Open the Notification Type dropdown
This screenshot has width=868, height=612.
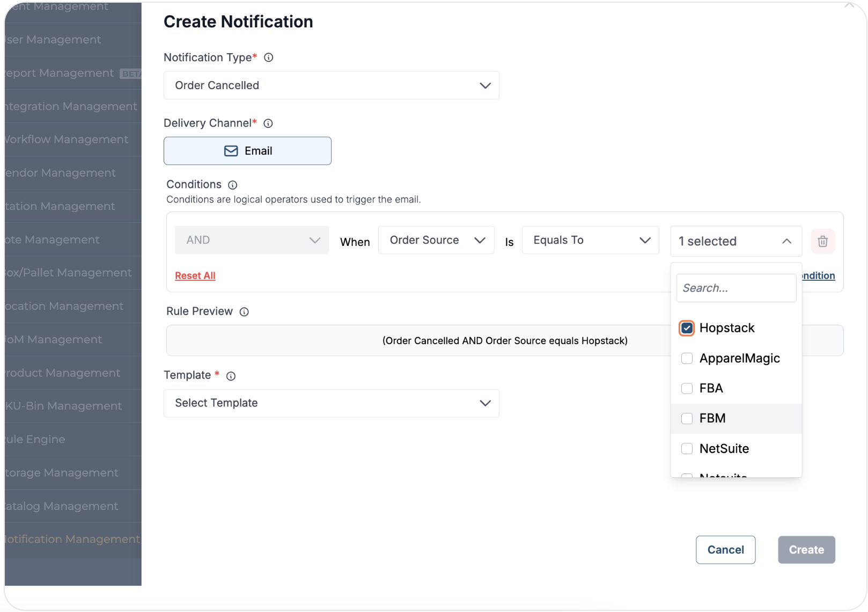coord(331,85)
